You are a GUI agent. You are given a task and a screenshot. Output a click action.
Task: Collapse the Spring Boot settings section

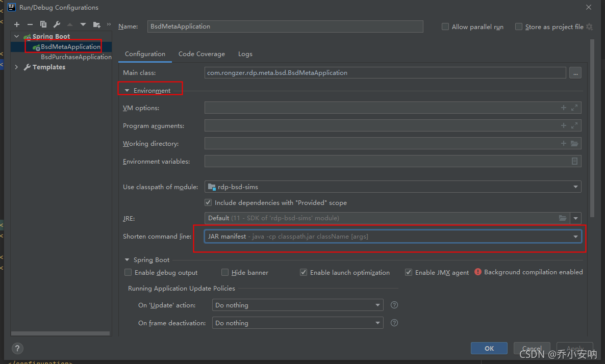point(127,260)
